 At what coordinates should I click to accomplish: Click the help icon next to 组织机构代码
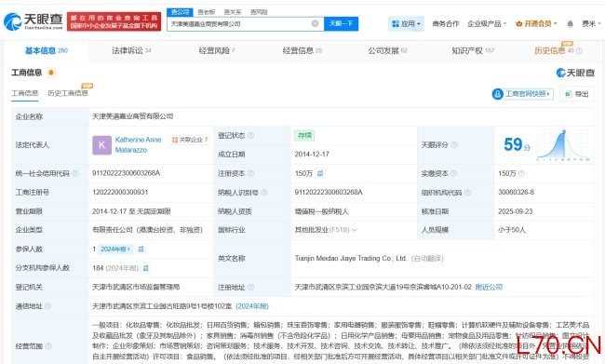point(467,192)
